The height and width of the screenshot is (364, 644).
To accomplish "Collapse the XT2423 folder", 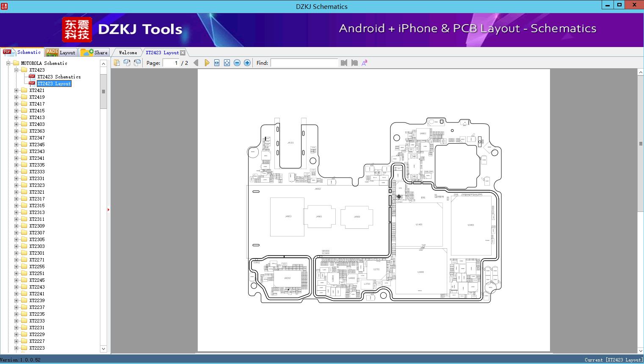I will pos(16,70).
